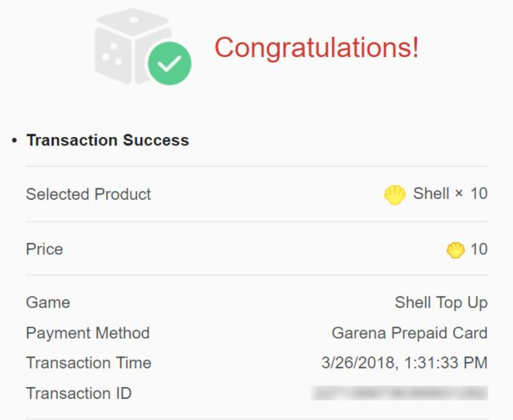Click the green checkmark success badge
This screenshot has height=420, width=513.
coord(170,63)
